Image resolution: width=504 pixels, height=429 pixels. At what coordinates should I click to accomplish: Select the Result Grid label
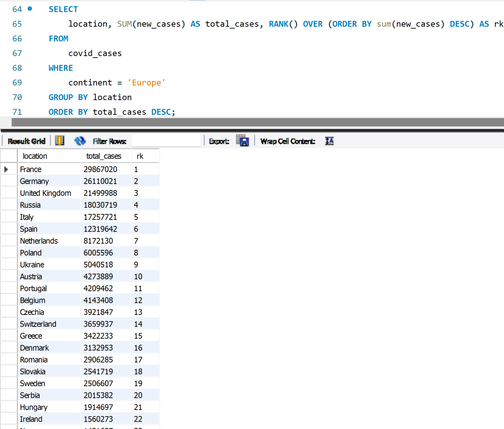click(x=27, y=141)
